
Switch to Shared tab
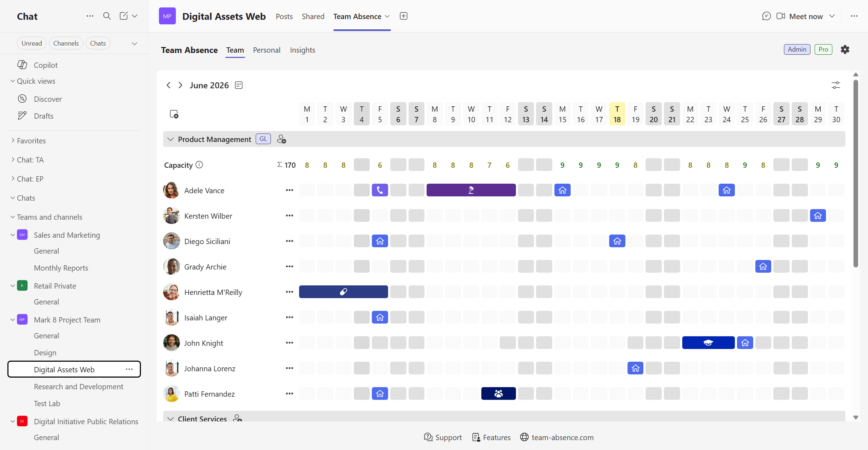(313, 16)
